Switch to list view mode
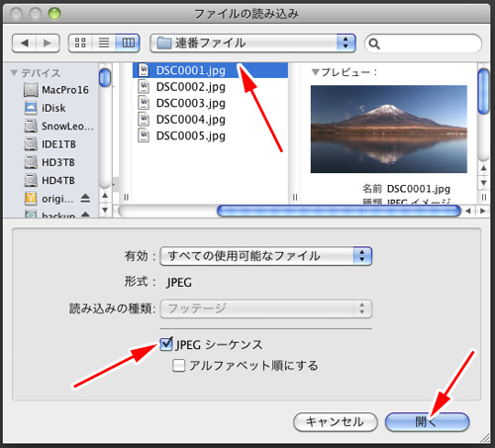Viewport: 495px width, 448px height. point(104,44)
